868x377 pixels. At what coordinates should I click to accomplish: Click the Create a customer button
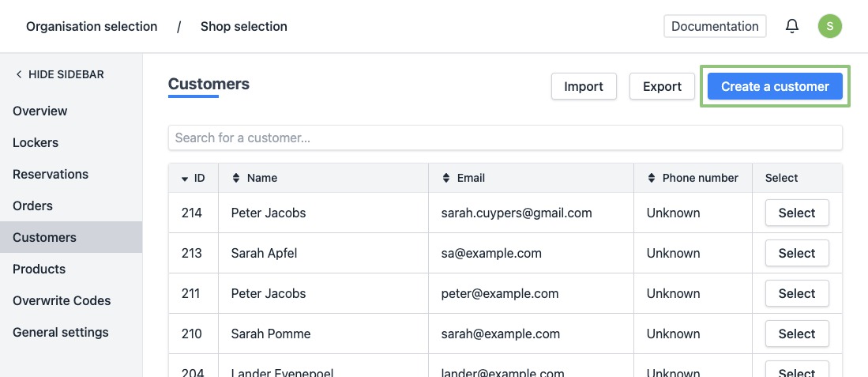pyautogui.click(x=775, y=86)
